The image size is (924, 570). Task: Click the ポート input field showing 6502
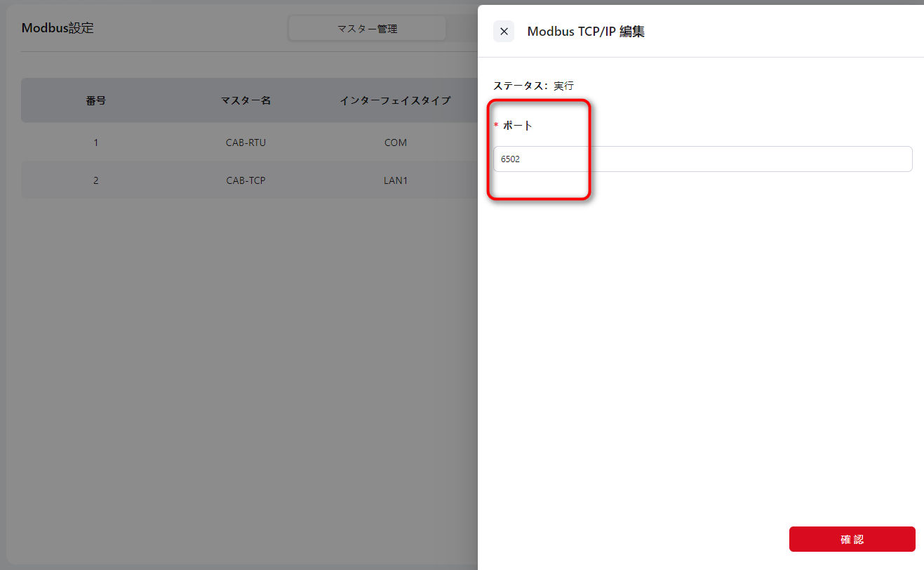pyautogui.click(x=702, y=159)
